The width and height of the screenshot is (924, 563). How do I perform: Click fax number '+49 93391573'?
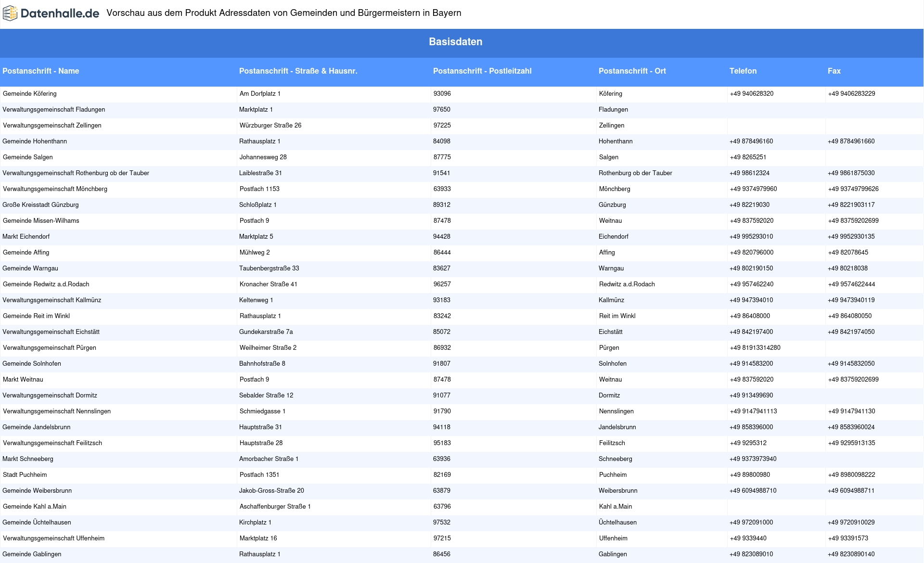tap(848, 538)
